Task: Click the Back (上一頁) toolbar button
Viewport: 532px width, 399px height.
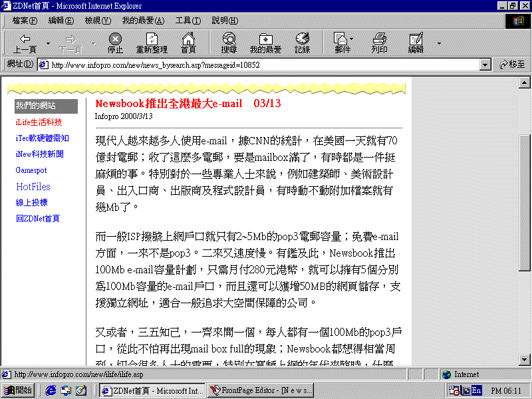Action: click(25, 43)
